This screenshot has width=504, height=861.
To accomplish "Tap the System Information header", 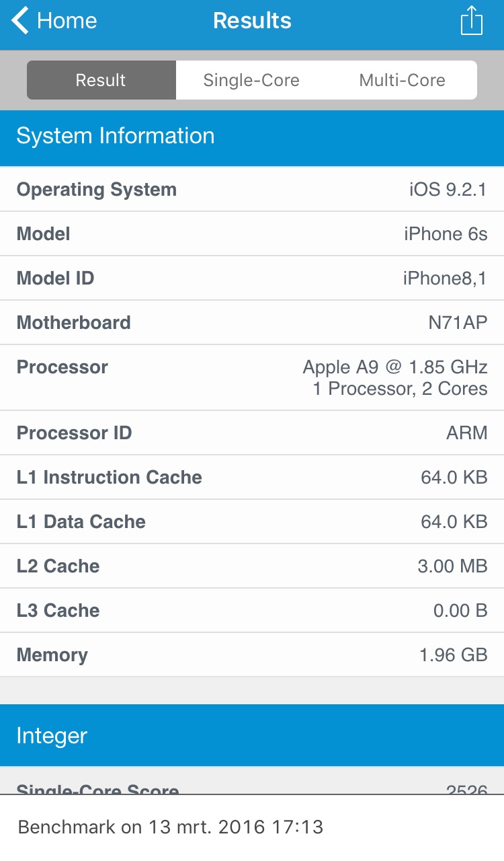I will point(252,137).
